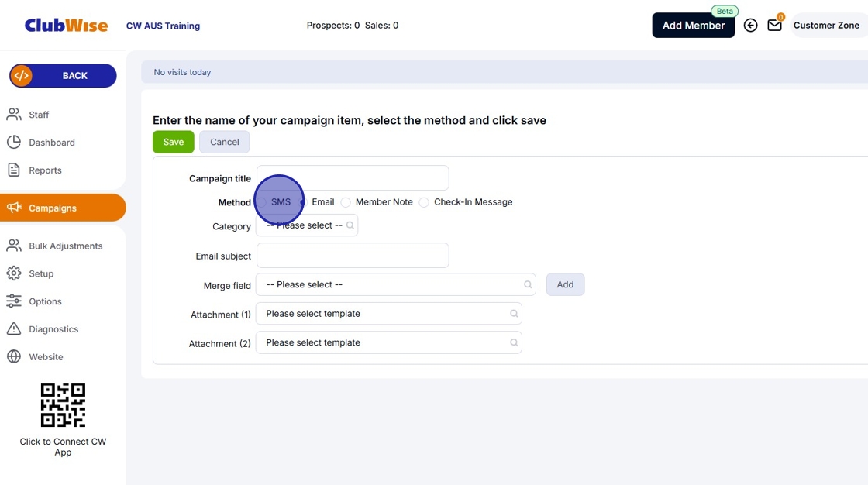Open Diagnostics warning-triangle icon
Viewport: 868px width, 485px height.
pos(14,328)
